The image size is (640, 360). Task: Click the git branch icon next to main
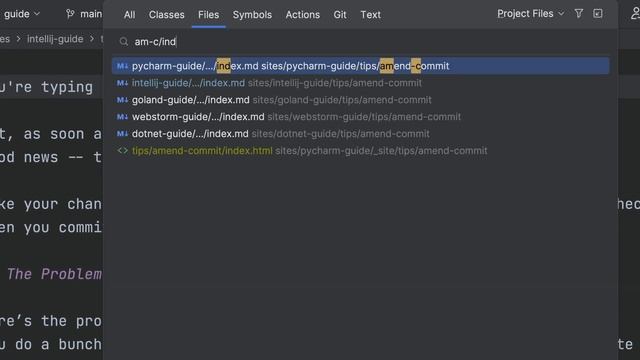tap(70, 14)
